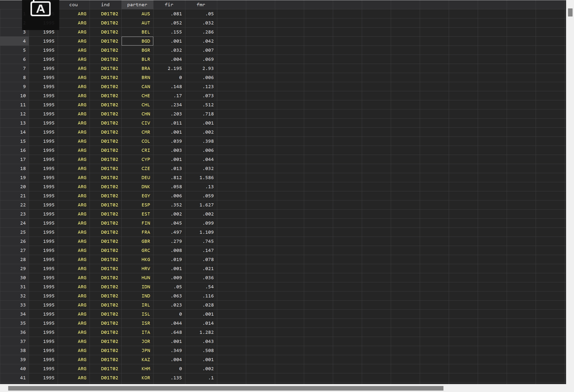This screenshot has width=574, height=392.
Task: Click the vertical scrollbar thumb
Action: (570, 12)
